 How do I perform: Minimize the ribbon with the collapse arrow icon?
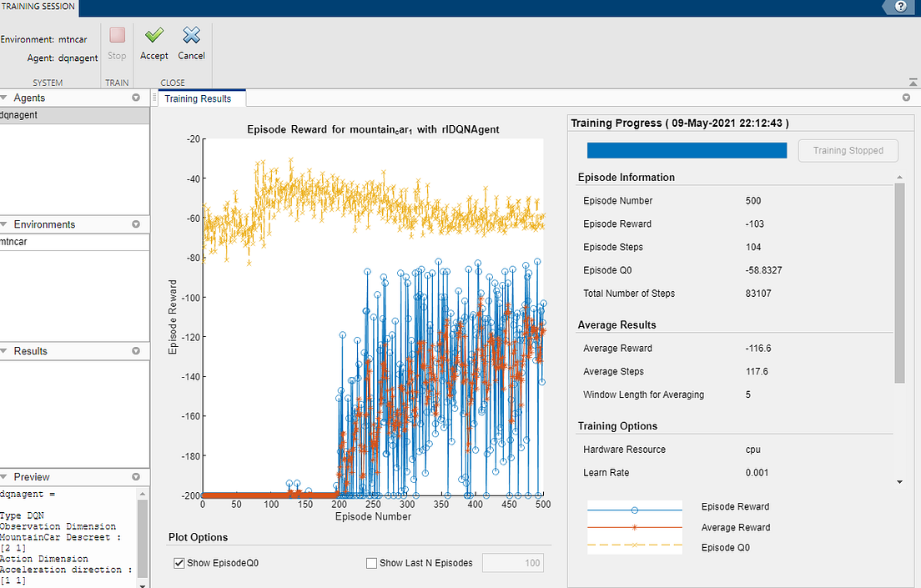pyautogui.click(x=913, y=82)
